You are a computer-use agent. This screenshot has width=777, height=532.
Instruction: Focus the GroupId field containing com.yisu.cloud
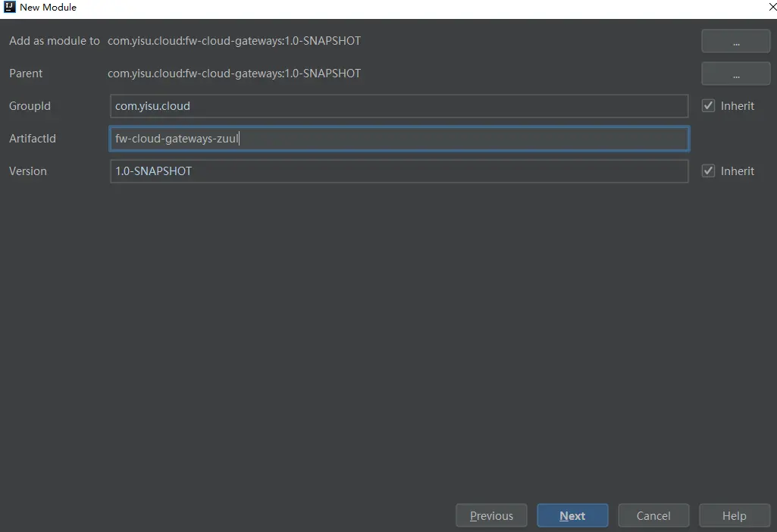click(x=399, y=106)
